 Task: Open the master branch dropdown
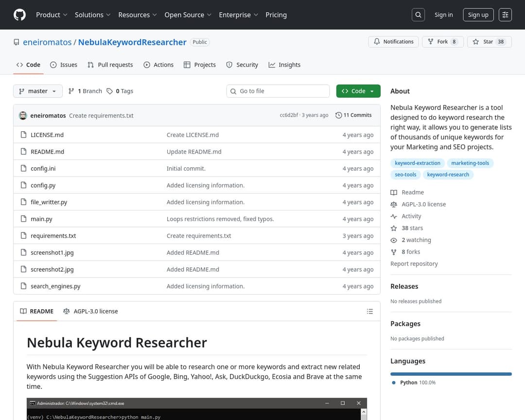37,91
